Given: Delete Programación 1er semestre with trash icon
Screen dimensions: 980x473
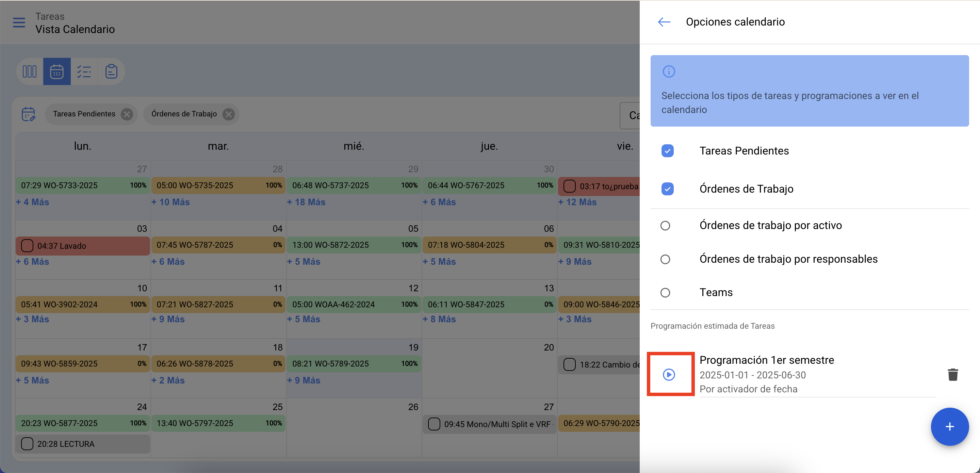Looking at the screenshot, I should click(x=953, y=374).
